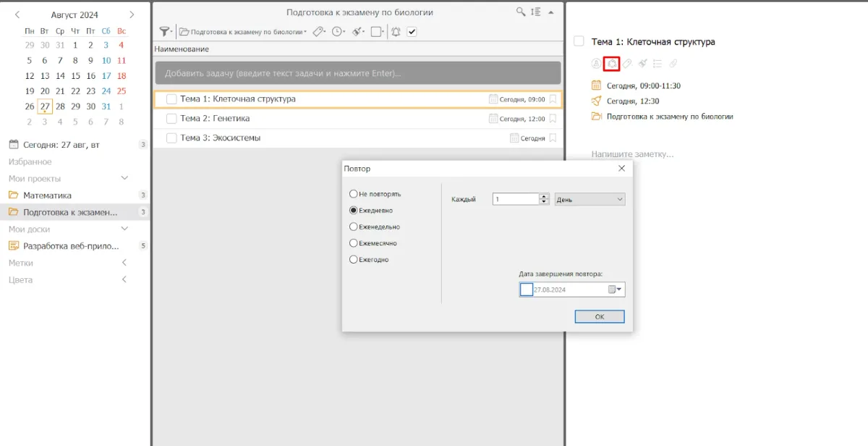Click the repeat icon in task details

(612, 64)
